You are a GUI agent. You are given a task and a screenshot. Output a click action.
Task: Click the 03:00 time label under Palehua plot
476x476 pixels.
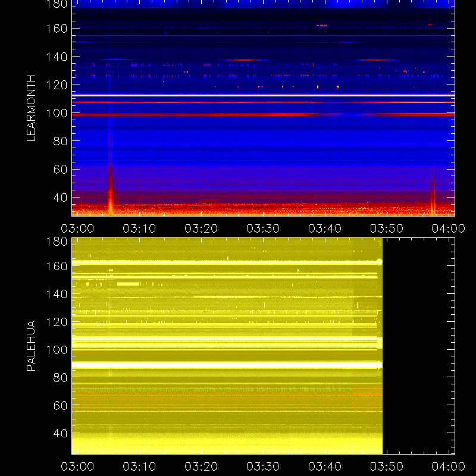pos(77,466)
